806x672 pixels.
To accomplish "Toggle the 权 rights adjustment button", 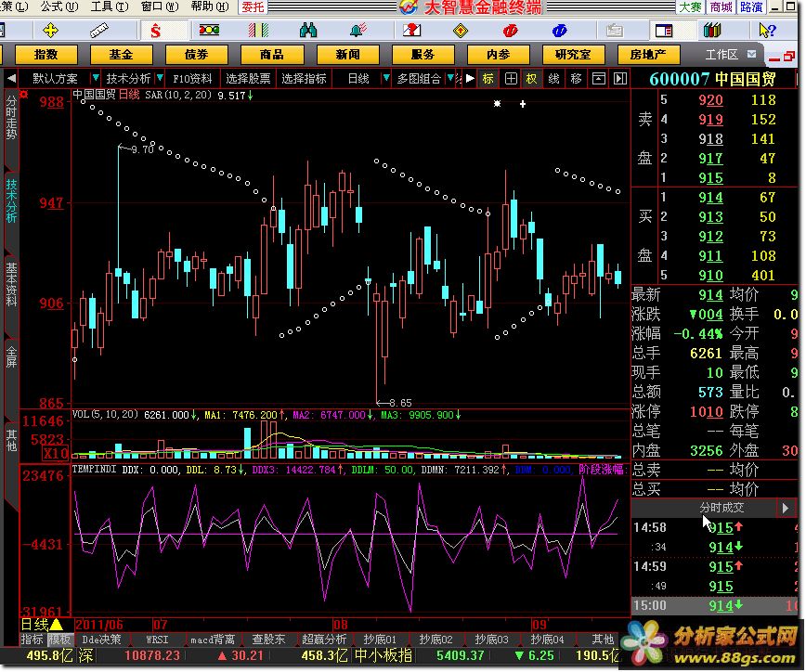I will click(531, 78).
